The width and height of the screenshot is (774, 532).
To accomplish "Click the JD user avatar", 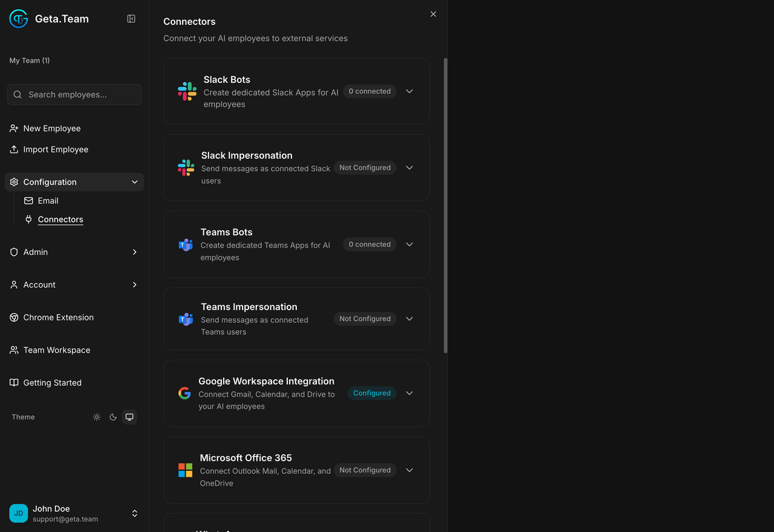I will [19, 513].
